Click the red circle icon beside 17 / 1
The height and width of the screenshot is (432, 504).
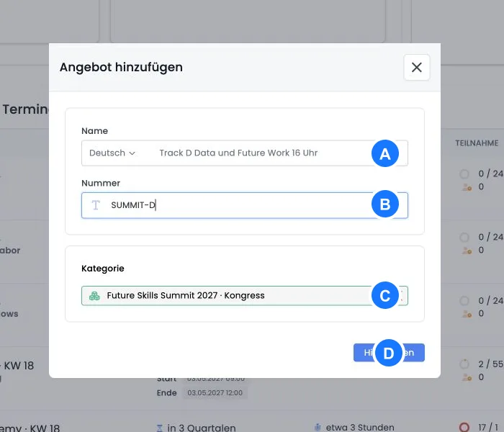coord(464,427)
